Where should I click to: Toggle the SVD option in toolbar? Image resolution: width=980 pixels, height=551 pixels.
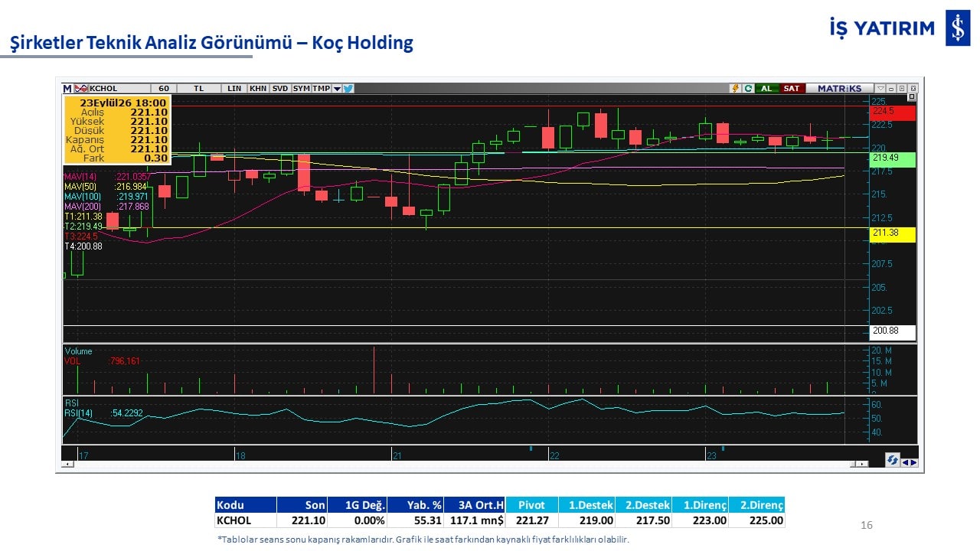pyautogui.click(x=280, y=89)
